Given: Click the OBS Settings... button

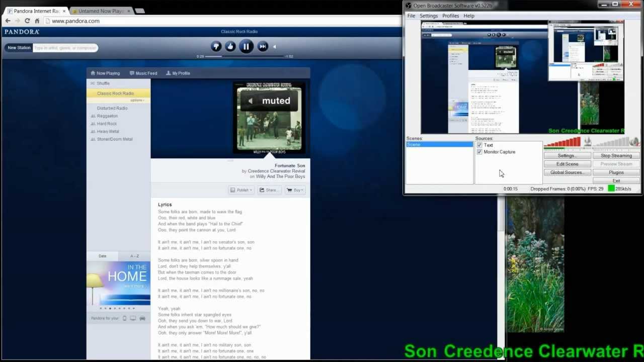Looking at the screenshot, I should [567, 156].
